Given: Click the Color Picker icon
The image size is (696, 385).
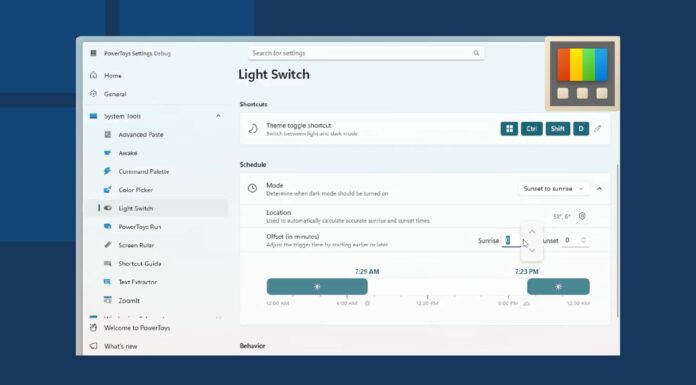Looking at the screenshot, I should (x=107, y=190).
